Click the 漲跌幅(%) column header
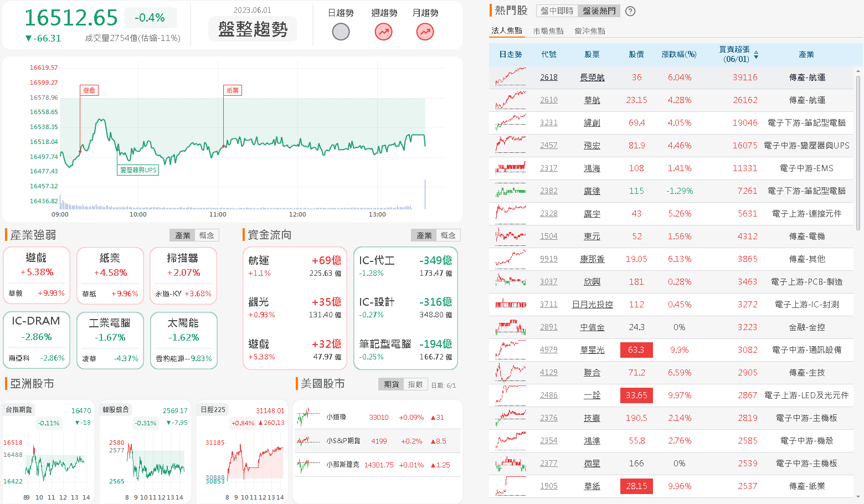The image size is (864, 504). pyautogui.click(x=679, y=54)
